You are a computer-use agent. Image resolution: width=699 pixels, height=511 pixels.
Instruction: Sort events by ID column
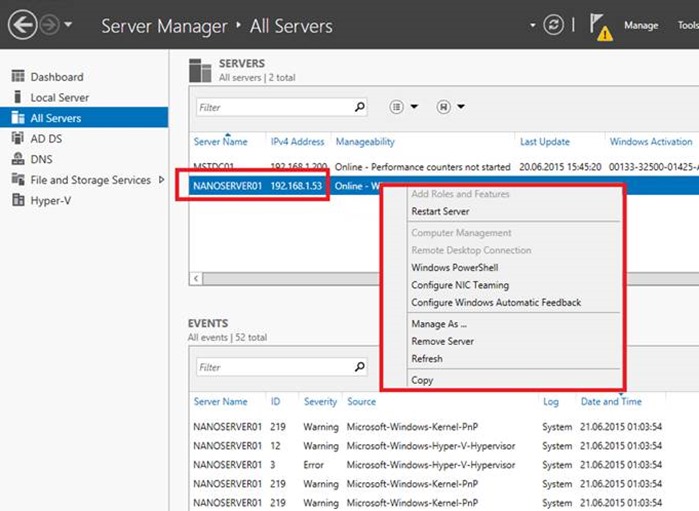tap(275, 402)
